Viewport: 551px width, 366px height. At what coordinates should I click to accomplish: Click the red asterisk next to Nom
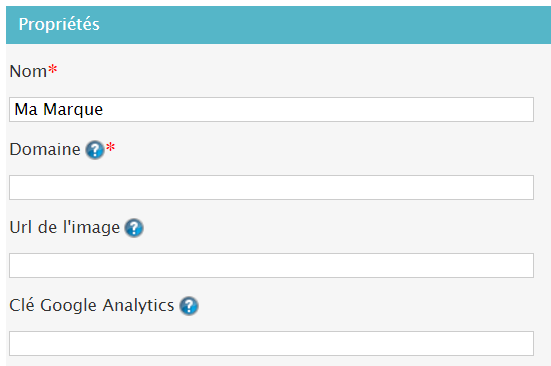tap(53, 68)
